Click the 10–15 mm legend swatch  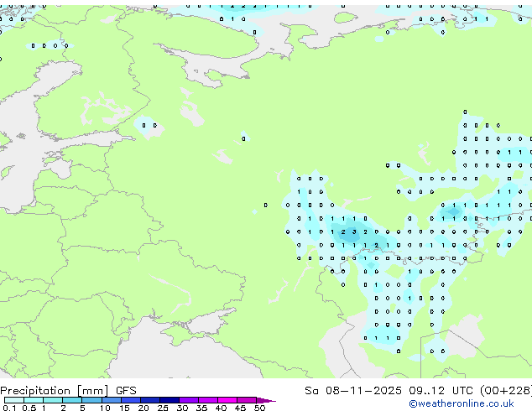[x=111, y=400]
